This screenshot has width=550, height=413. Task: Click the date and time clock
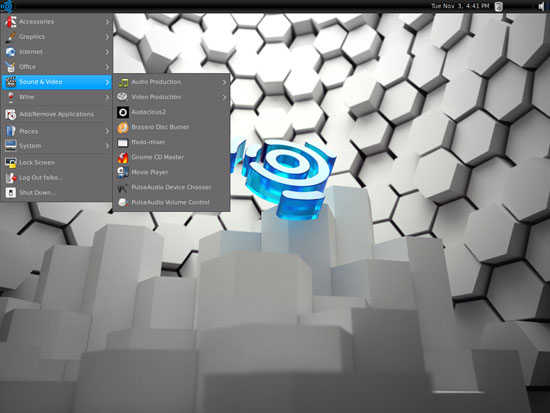460,6
